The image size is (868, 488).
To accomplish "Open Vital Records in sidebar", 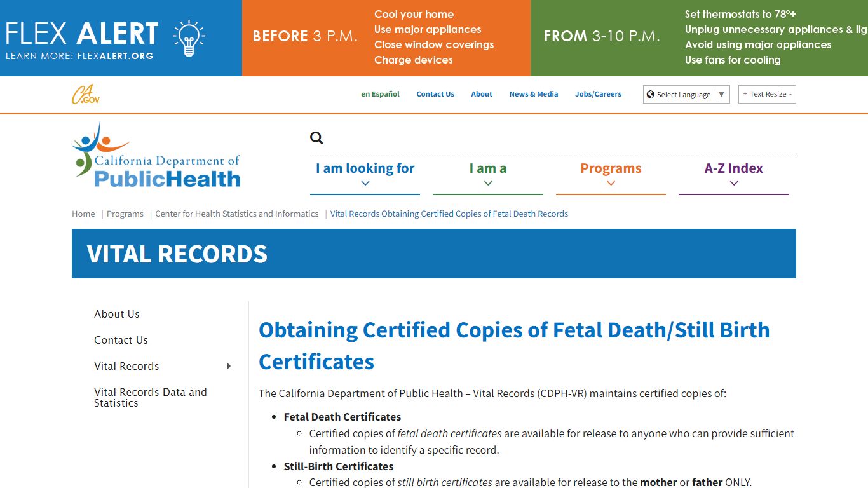I will (x=126, y=366).
